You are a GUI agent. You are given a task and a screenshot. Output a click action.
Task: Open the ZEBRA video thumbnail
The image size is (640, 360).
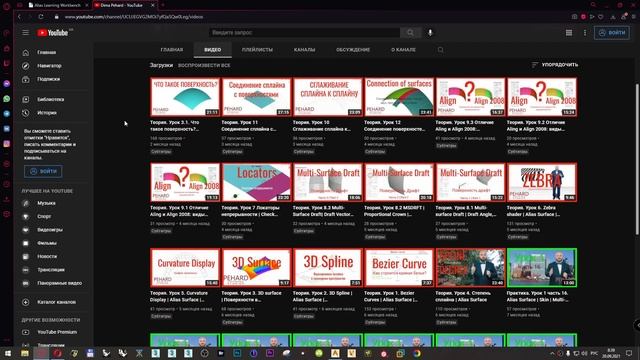pyautogui.click(x=542, y=182)
